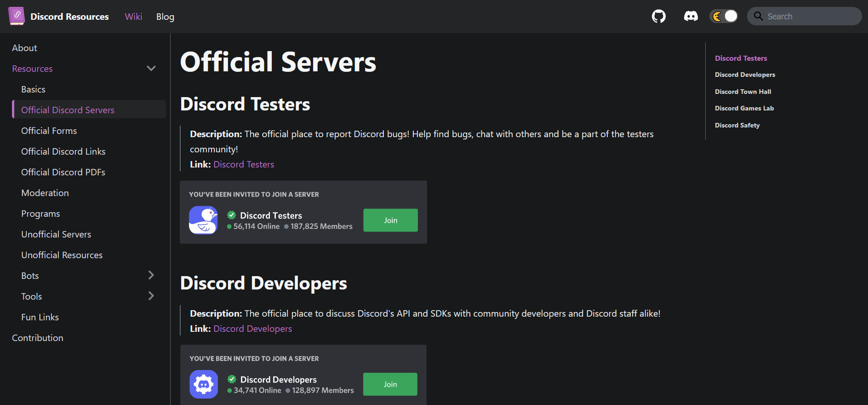Image resolution: width=868 pixels, height=405 pixels.
Task: Open the GitHub repository icon
Action: [658, 17]
